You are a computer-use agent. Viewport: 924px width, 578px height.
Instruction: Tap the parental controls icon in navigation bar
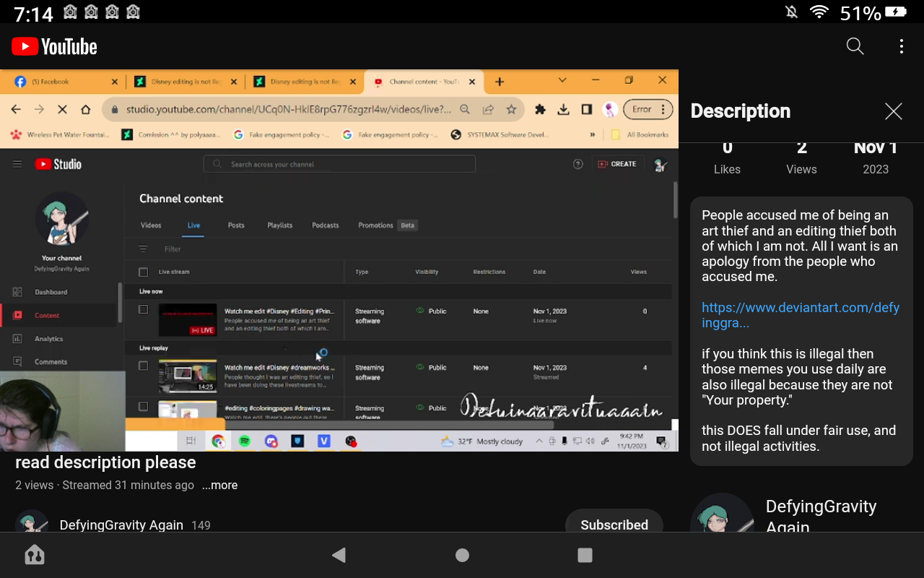[x=35, y=555]
